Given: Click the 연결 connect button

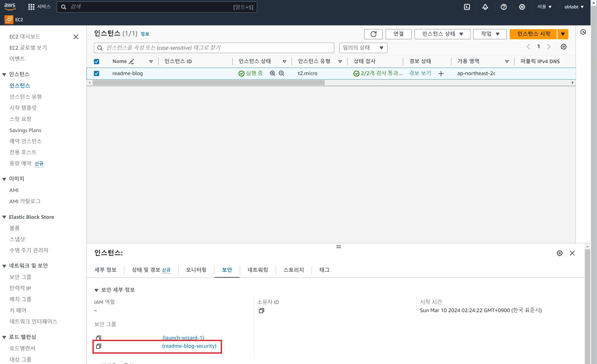Looking at the screenshot, I should 398,34.
